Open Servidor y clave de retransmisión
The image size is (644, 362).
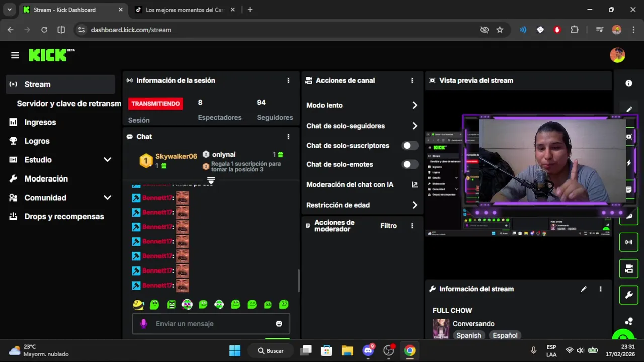[x=69, y=104]
